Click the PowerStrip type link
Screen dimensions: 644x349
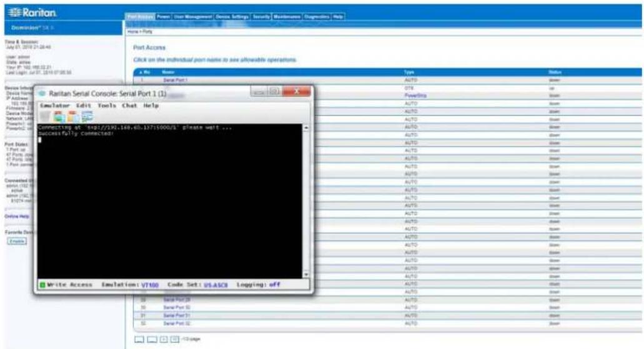click(x=415, y=96)
